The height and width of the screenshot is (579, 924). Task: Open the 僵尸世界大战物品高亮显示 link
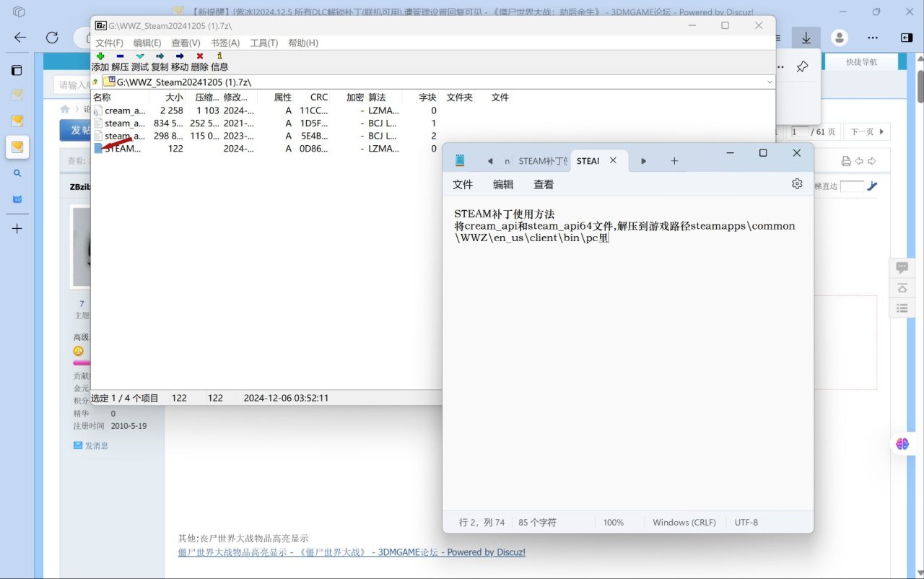(x=352, y=552)
